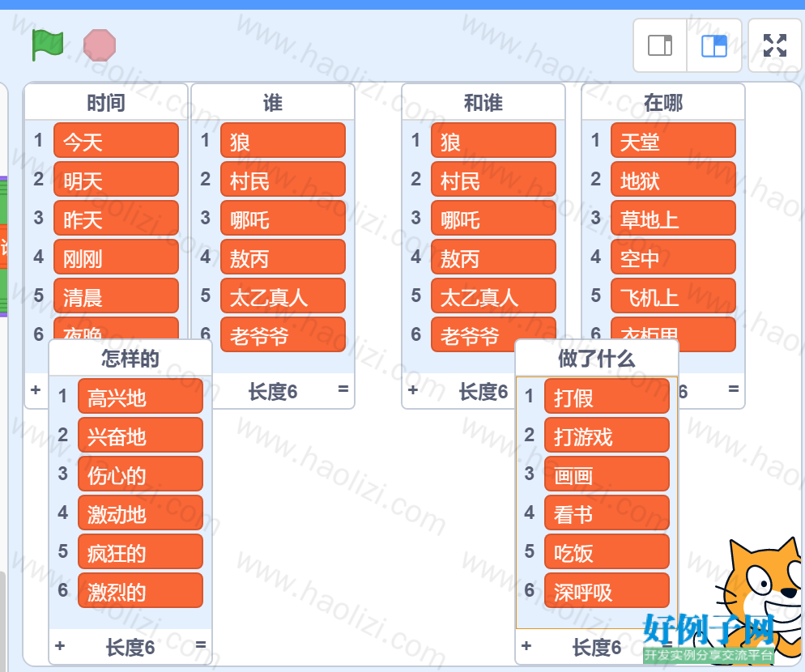Viewport: 805px width, 672px height.
Task: Add item with plus in 和谁 list
Action: (413, 389)
